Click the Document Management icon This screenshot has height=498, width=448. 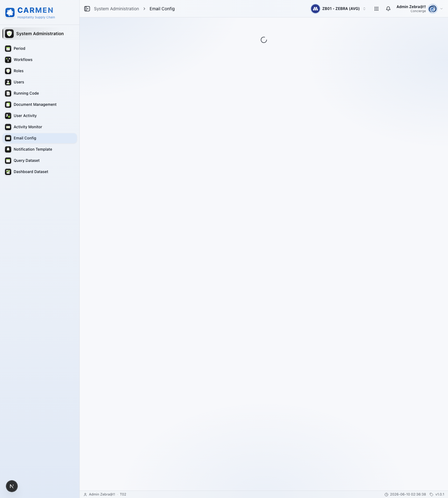click(x=8, y=105)
